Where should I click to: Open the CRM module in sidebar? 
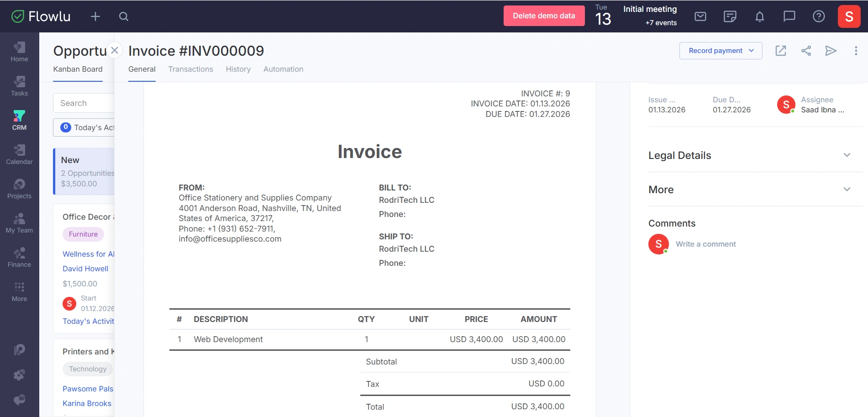tap(19, 120)
